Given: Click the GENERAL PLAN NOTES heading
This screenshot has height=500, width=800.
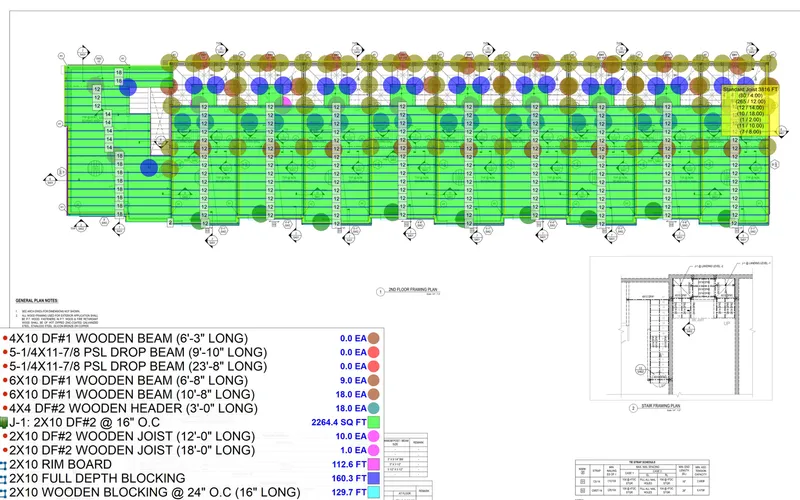Looking at the screenshot, I should click(37, 301).
